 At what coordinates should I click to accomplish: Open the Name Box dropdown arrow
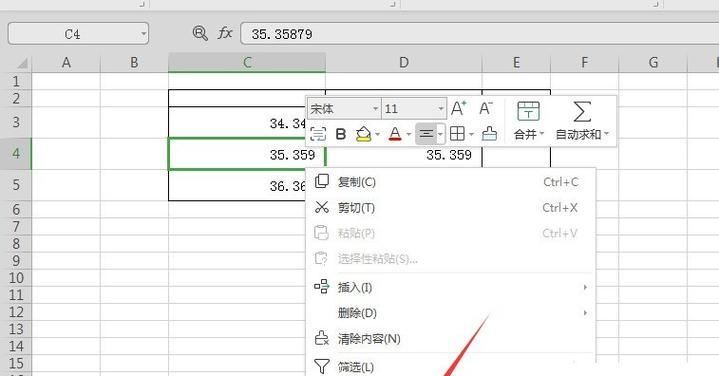click(144, 33)
